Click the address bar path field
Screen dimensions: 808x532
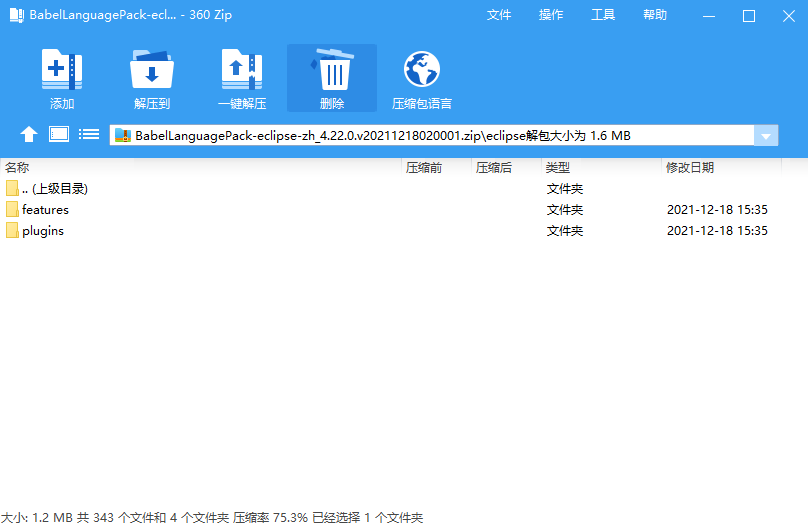pos(432,136)
